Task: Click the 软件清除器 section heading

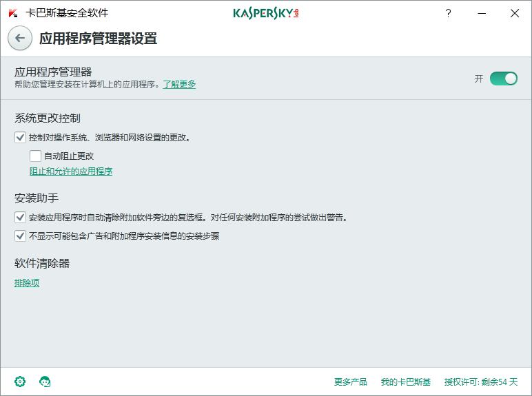Action: [42, 263]
